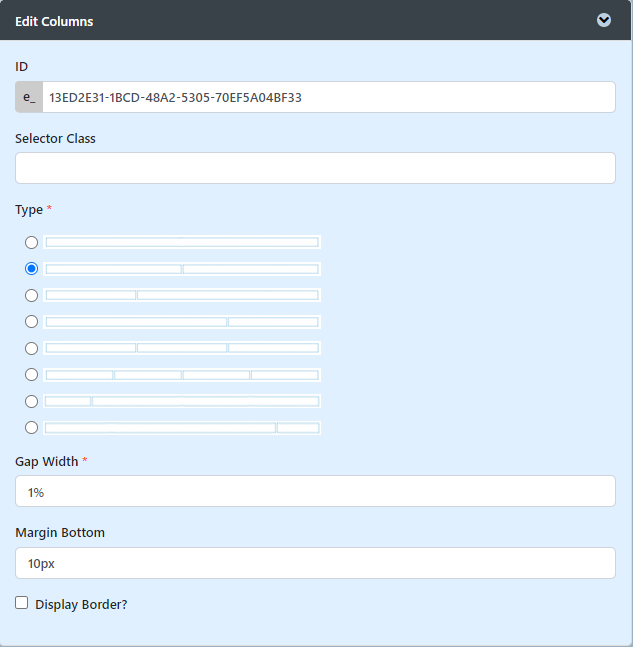
Task: Select the three equal columns radio button
Action: pos(32,348)
